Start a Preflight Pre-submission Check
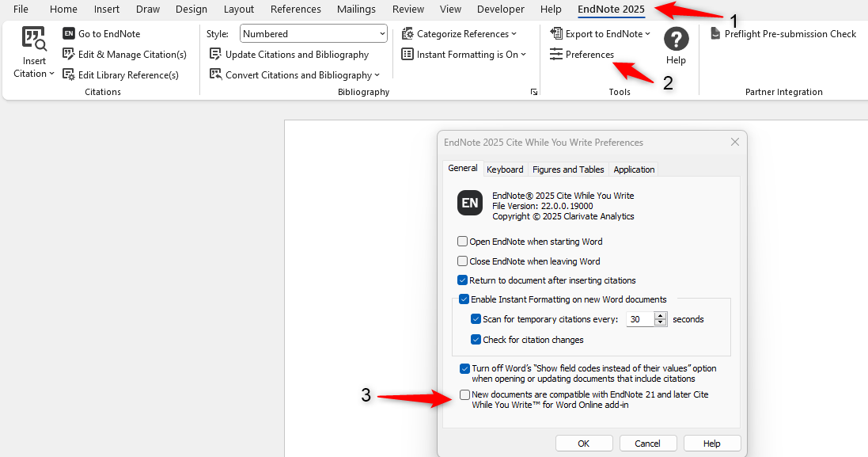Screen dimensions: 868x457 (x=783, y=34)
